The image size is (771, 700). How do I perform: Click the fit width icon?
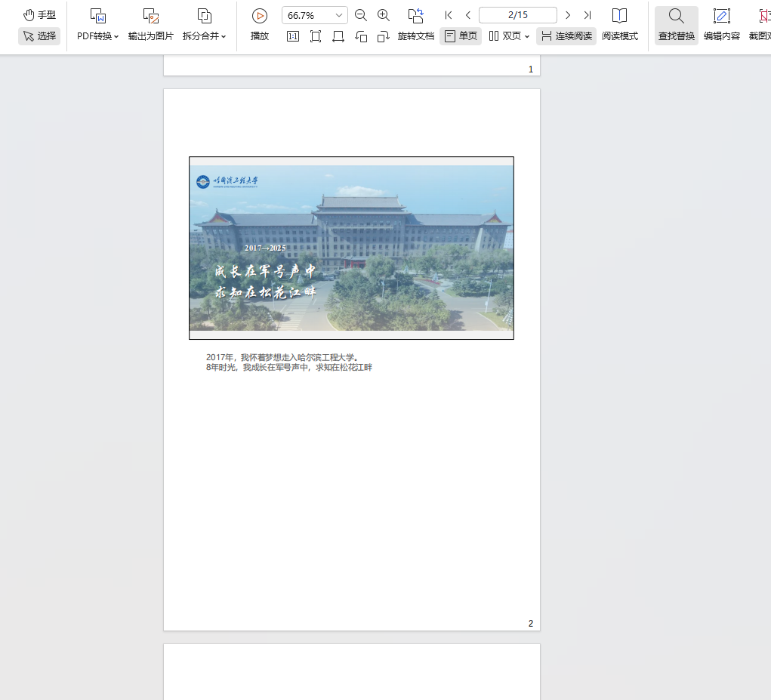tap(338, 36)
